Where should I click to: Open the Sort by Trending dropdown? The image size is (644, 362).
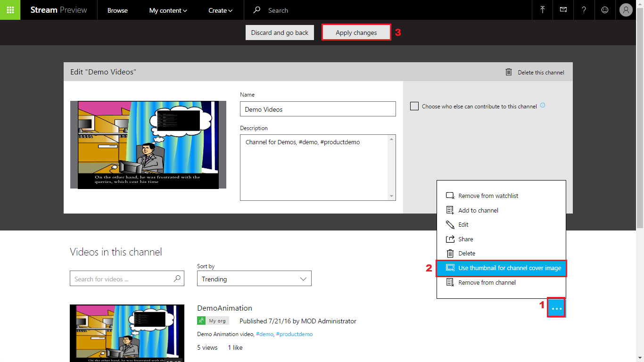[x=254, y=279]
